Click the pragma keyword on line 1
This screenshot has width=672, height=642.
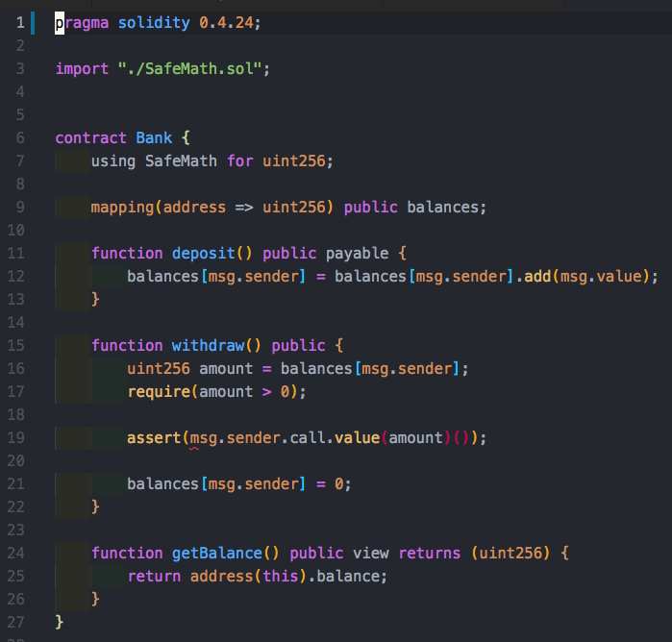click(x=83, y=22)
